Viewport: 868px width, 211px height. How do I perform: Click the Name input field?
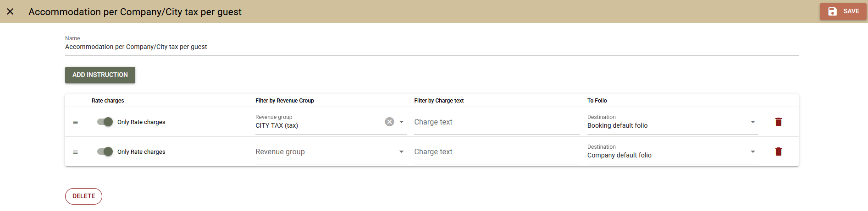pos(431,47)
